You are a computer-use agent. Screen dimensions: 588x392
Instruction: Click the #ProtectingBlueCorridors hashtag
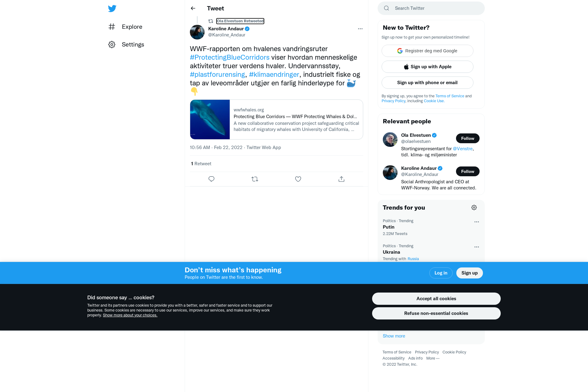point(230,57)
